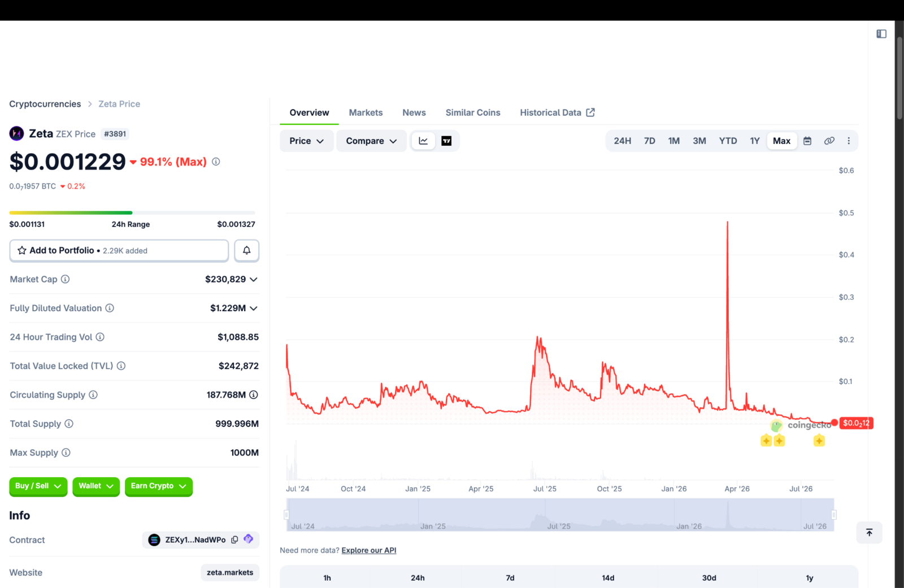904x588 pixels.
Task: Click the purple wallet icon beside contract
Action: click(249, 539)
